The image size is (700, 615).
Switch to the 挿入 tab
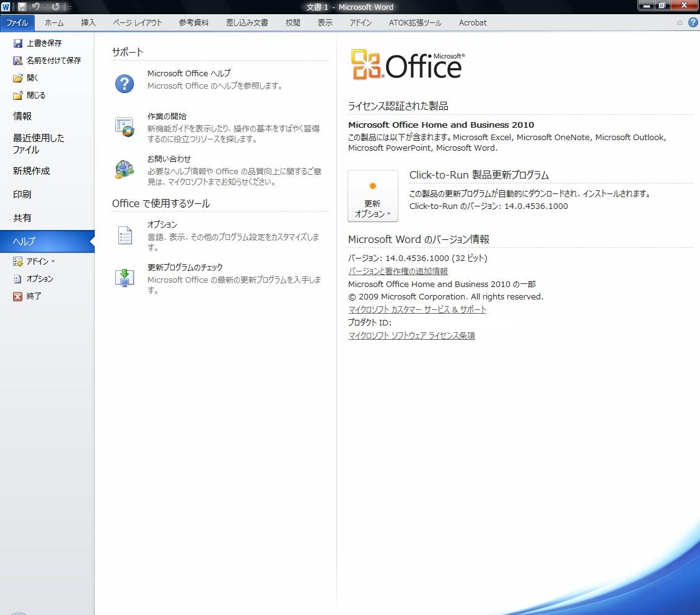tap(89, 23)
